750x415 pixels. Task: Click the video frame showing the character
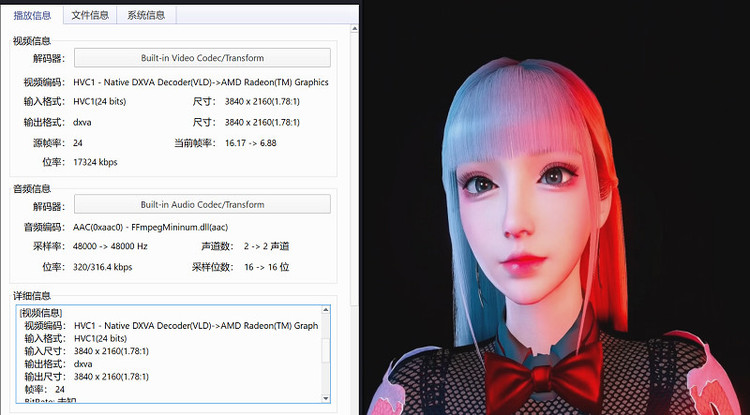[x=555, y=209]
